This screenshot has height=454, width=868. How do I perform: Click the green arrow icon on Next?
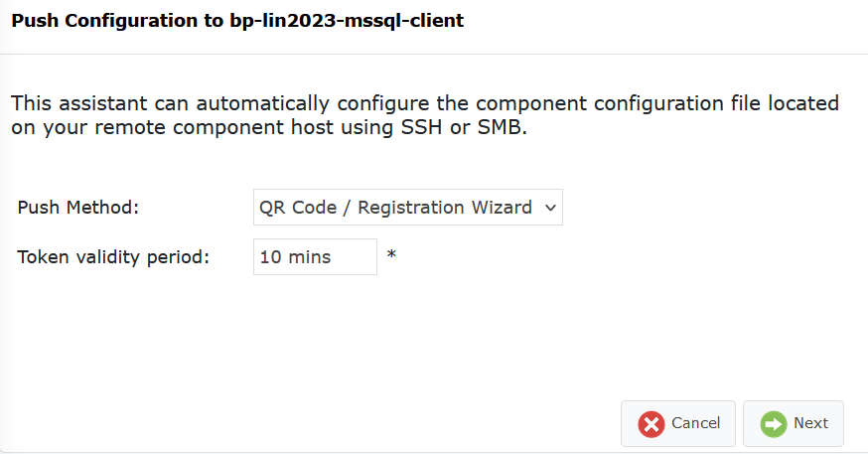pyautogui.click(x=774, y=424)
